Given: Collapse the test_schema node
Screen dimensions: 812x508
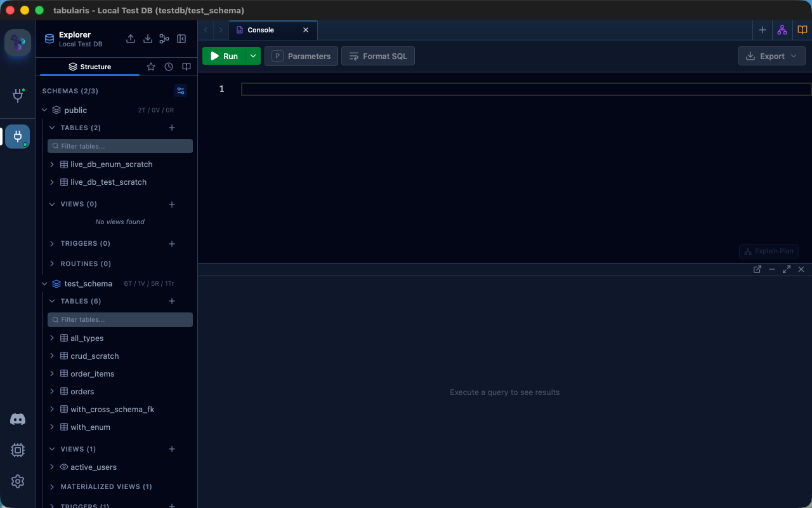Looking at the screenshot, I should tap(44, 284).
